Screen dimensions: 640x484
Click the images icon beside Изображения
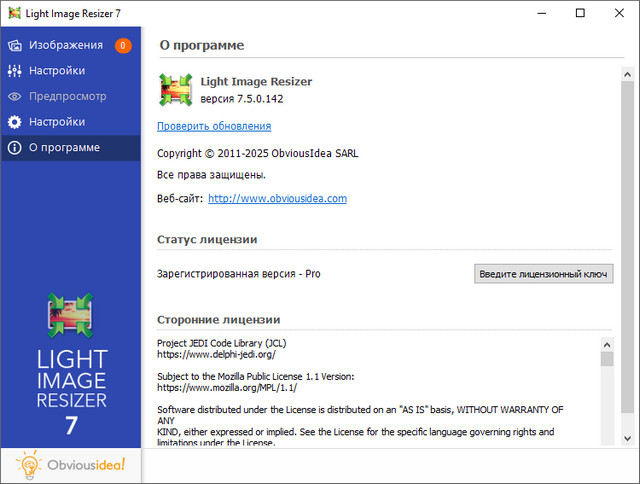[15, 45]
